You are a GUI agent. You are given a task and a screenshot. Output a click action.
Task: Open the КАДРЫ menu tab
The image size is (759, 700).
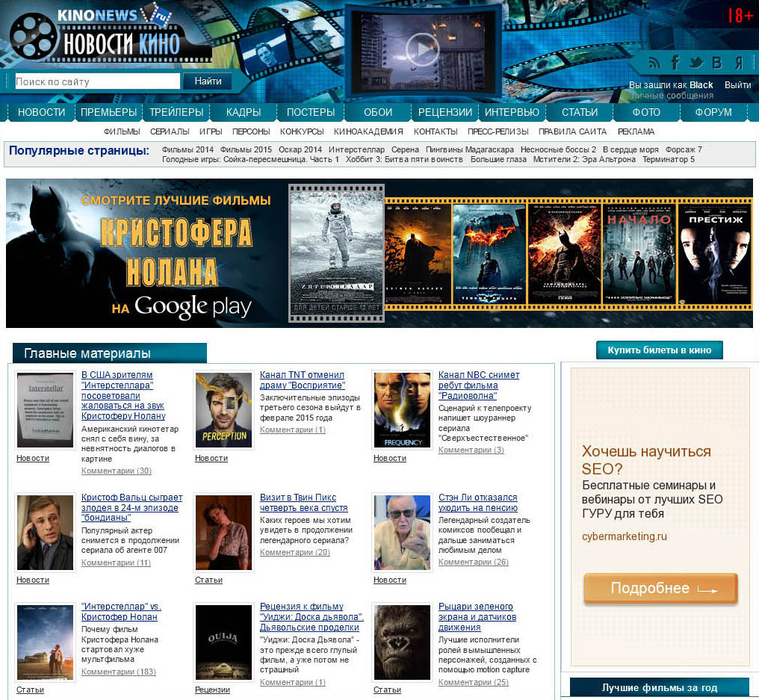pos(244,112)
